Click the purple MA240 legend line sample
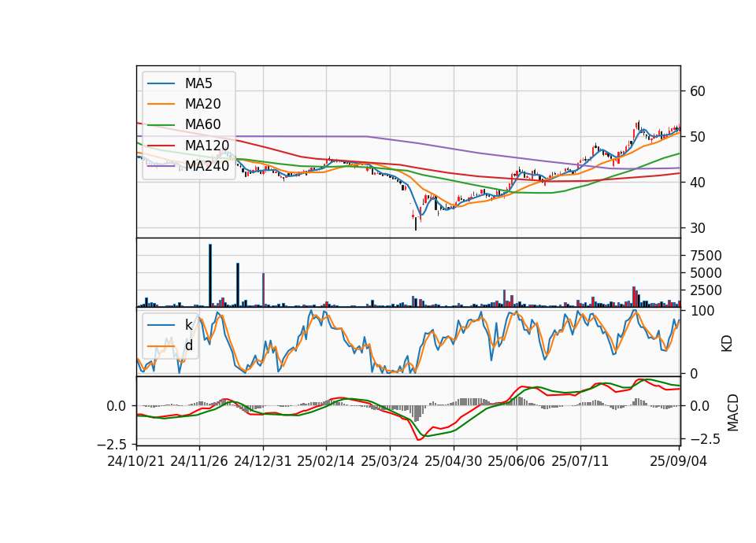Viewport: 756px width, 543px height. click(161, 166)
